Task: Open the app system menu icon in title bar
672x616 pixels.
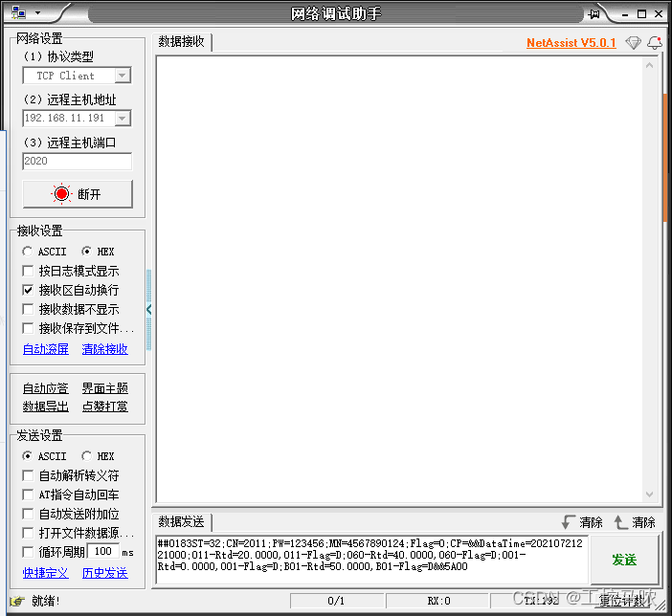Action: coord(18,12)
